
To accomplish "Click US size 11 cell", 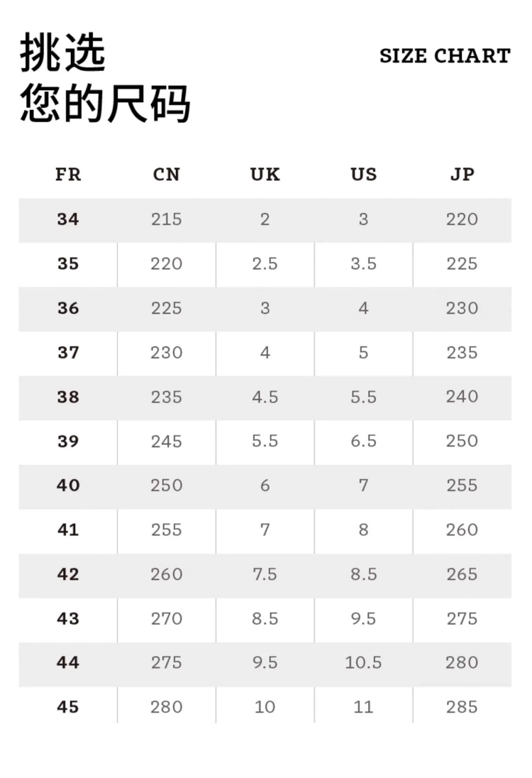I will coord(363,707).
